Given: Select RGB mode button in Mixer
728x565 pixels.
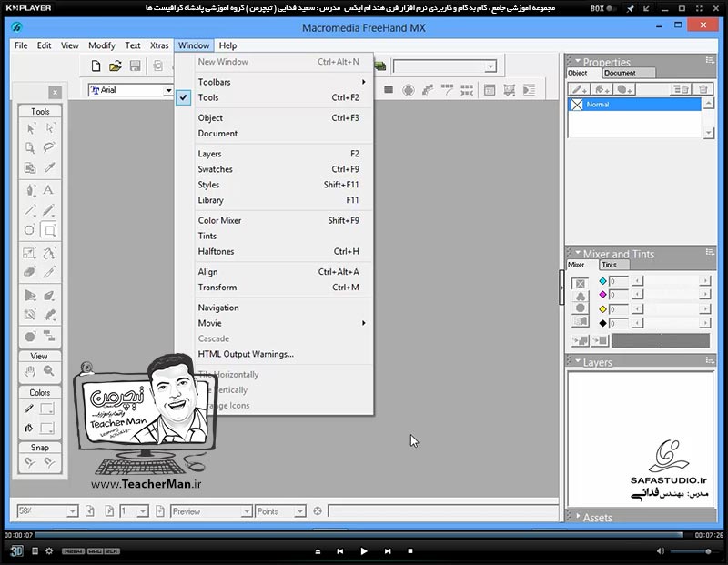Looking at the screenshot, I should tap(580, 297).
